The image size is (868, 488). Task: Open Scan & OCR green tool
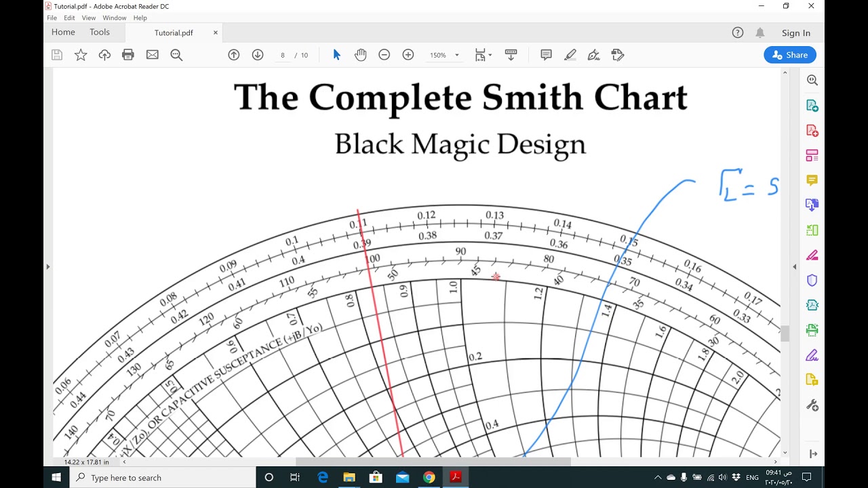(x=812, y=330)
